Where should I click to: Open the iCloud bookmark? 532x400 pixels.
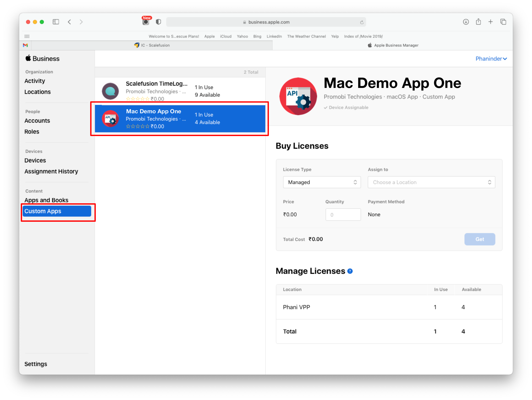[x=226, y=36]
